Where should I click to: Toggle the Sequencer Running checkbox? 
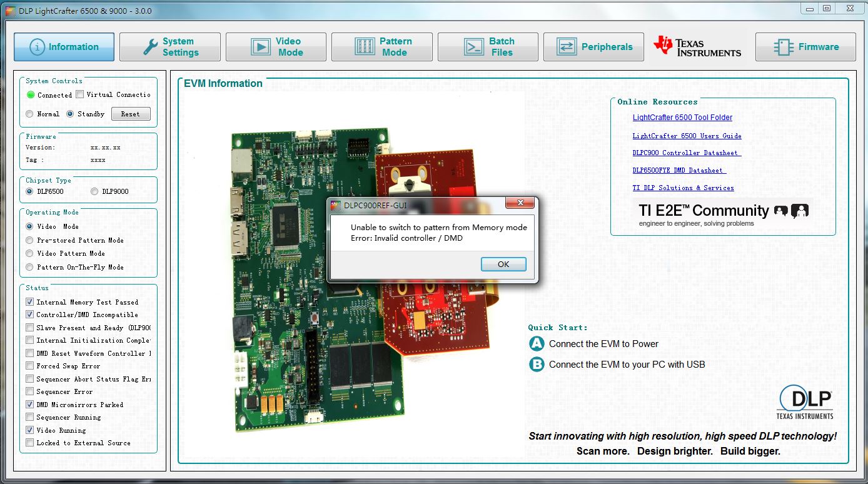(x=29, y=417)
